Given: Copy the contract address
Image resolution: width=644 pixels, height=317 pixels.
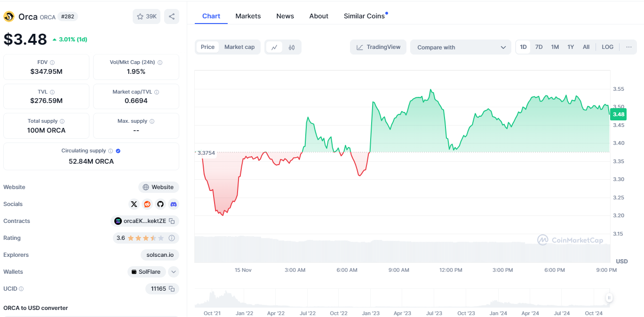Looking at the screenshot, I should [x=172, y=221].
